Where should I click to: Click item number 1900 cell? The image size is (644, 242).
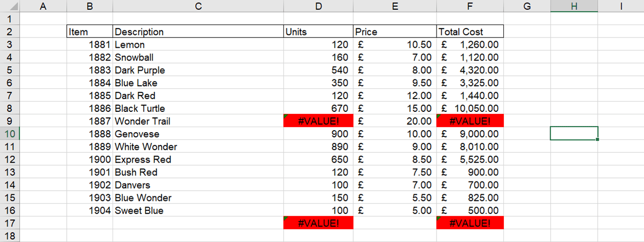[x=90, y=159]
